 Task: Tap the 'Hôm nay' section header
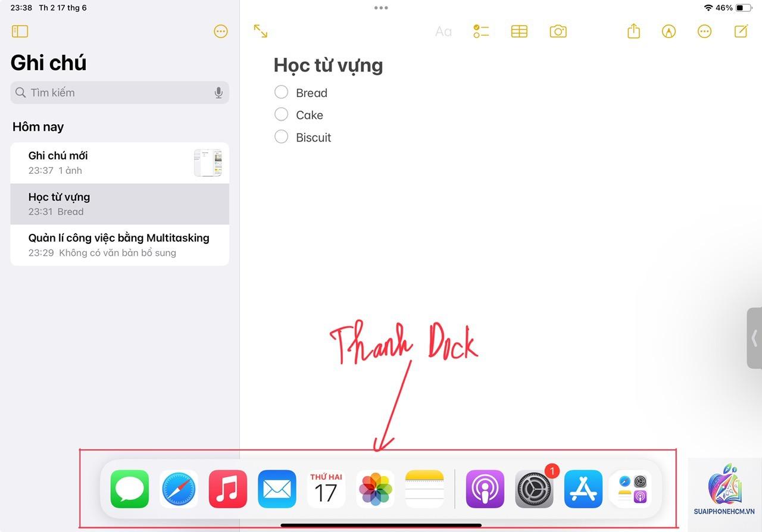(x=38, y=127)
